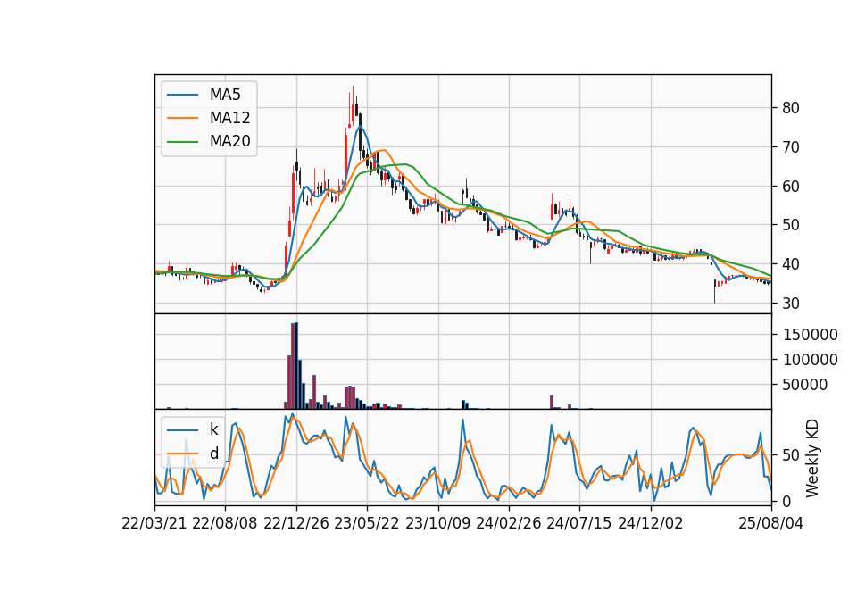Click the MA5 legend label

[x=225, y=95]
